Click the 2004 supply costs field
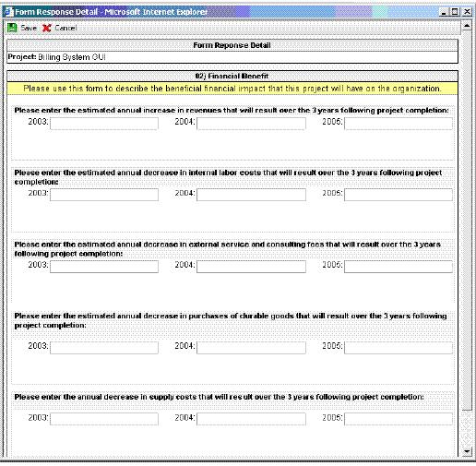The image size is (476, 466). tap(251, 419)
